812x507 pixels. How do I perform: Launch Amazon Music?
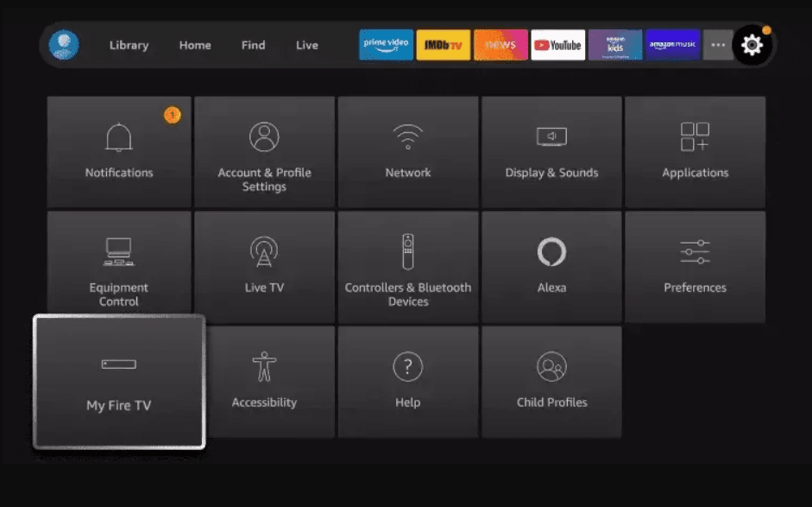[x=674, y=44]
